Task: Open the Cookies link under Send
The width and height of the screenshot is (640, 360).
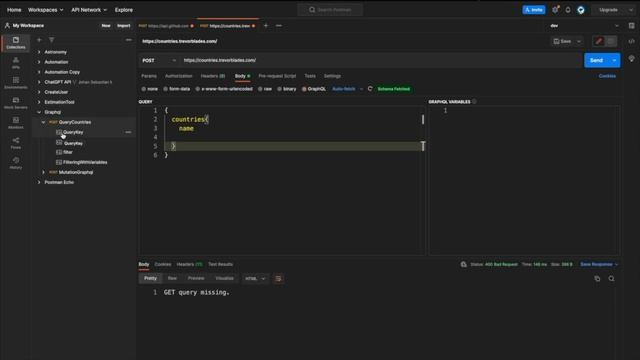Action: tap(607, 76)
